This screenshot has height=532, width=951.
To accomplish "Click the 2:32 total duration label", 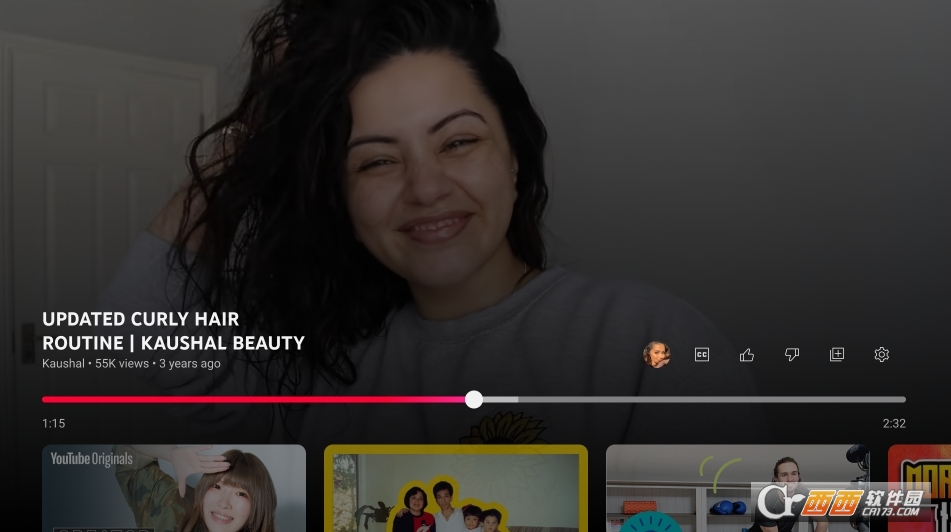I will point(893,423).
